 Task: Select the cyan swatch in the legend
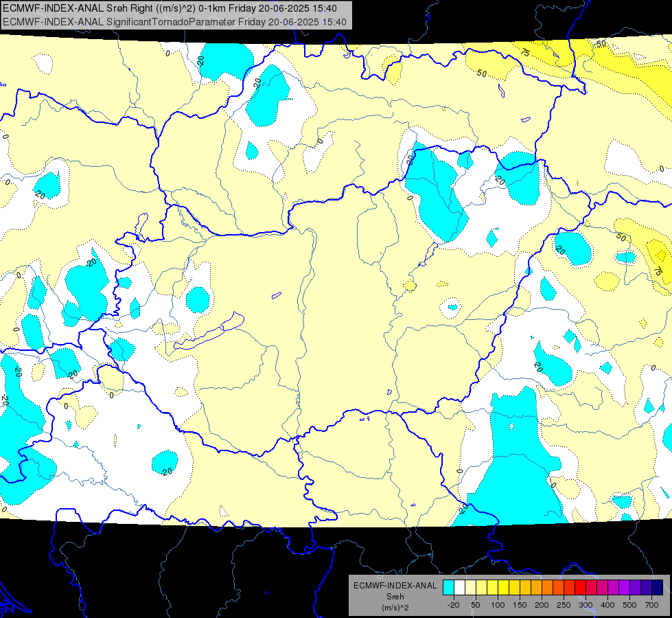click(448, 587)
